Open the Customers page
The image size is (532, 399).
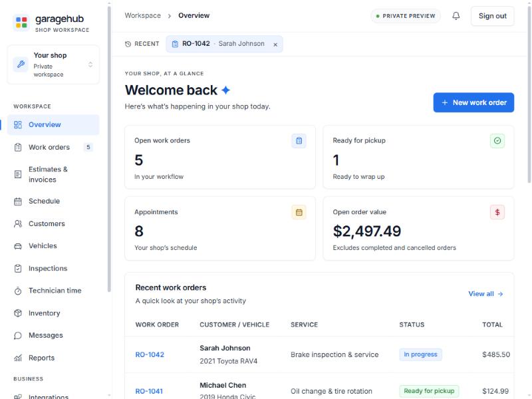point(53,224)
